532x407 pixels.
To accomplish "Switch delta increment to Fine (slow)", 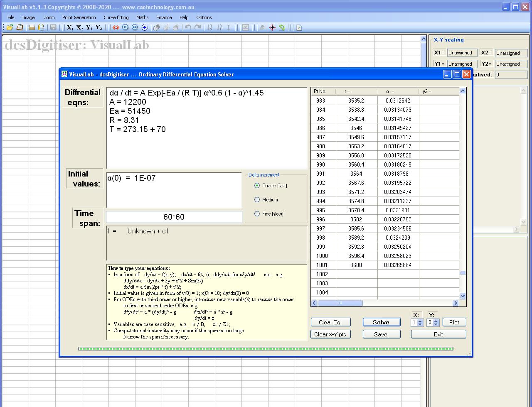I will [x=257, y=214].
